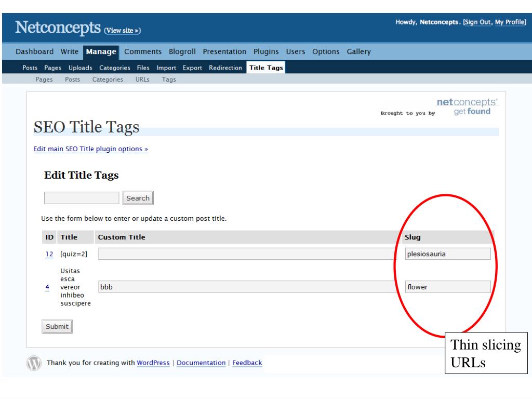
Task: Click the Usitas esca vereor title text
Action: click(75, 287)
